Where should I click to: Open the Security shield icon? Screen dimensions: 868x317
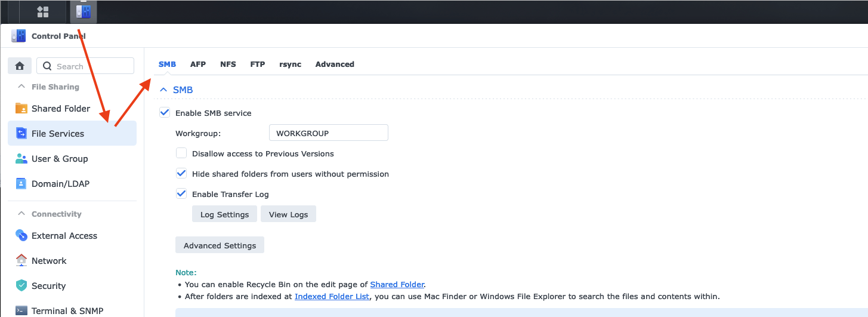(21, 286)
